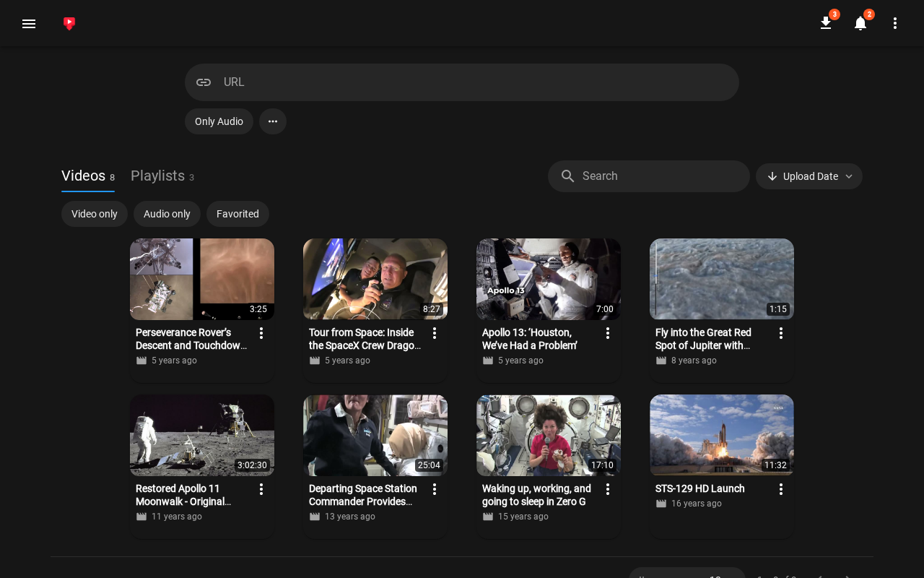Open options for Apollo 13 video
924x578 pixels.
click(608, 333)
